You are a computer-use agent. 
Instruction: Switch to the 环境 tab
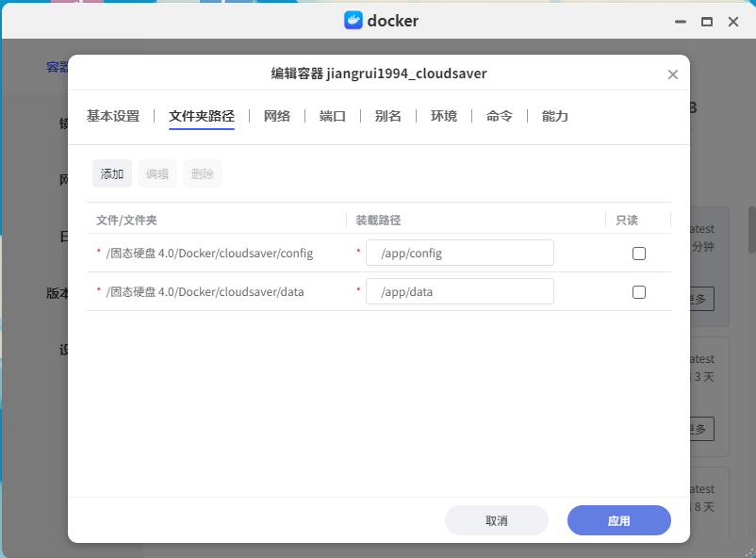point(443,116)
